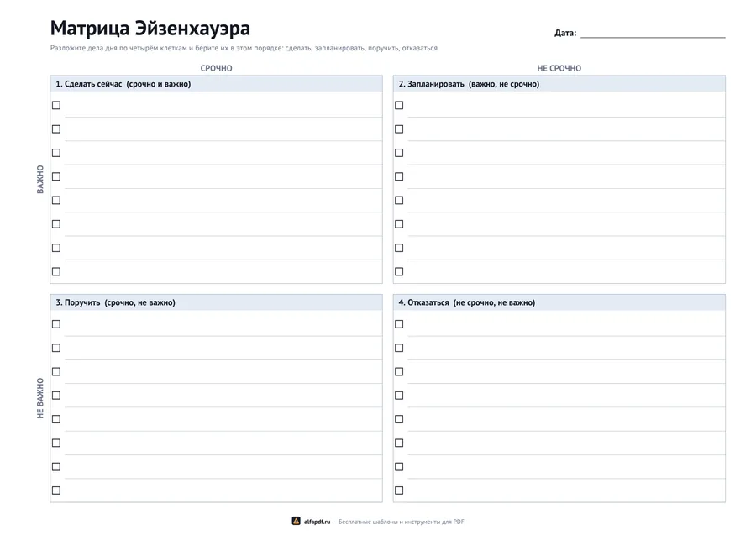
Task: Click the '2. Запланировать' quadrant header
Action: (x=559, y=84)
